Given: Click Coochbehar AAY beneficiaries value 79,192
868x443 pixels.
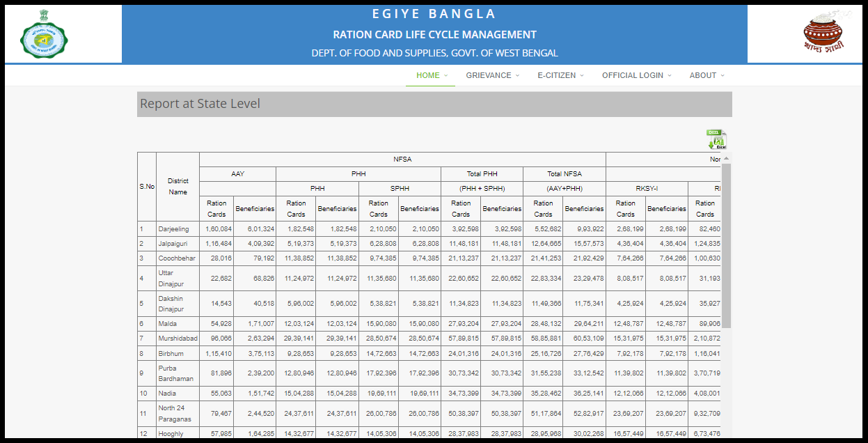Looking at the screenshot, I should [264, 258].
